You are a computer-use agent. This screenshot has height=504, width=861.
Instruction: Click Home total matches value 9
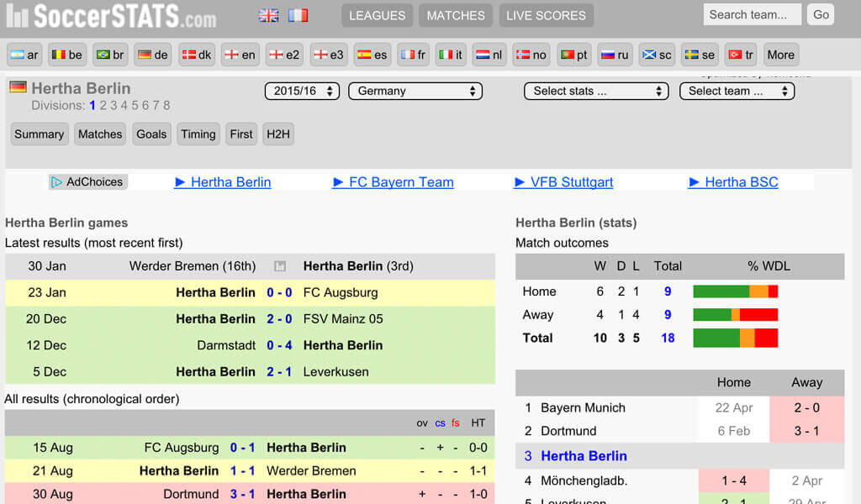click(x=668, y=291)
